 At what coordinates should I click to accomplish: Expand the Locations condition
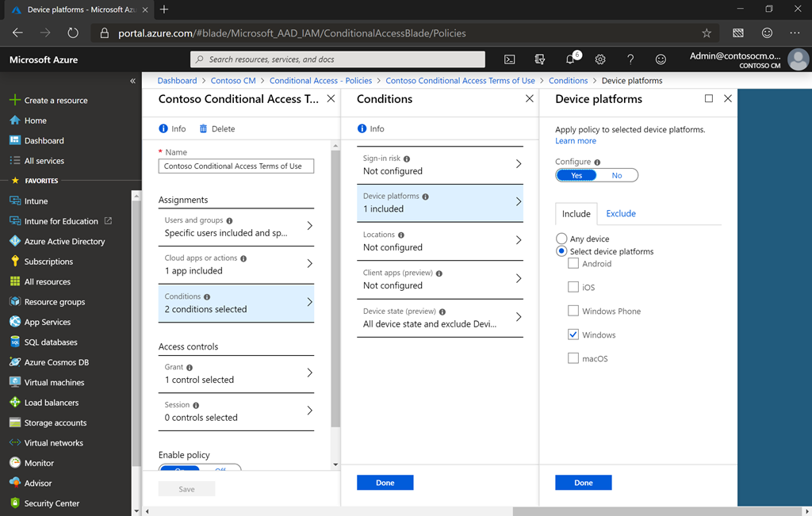pyautogui.click(x=440, y=241)
